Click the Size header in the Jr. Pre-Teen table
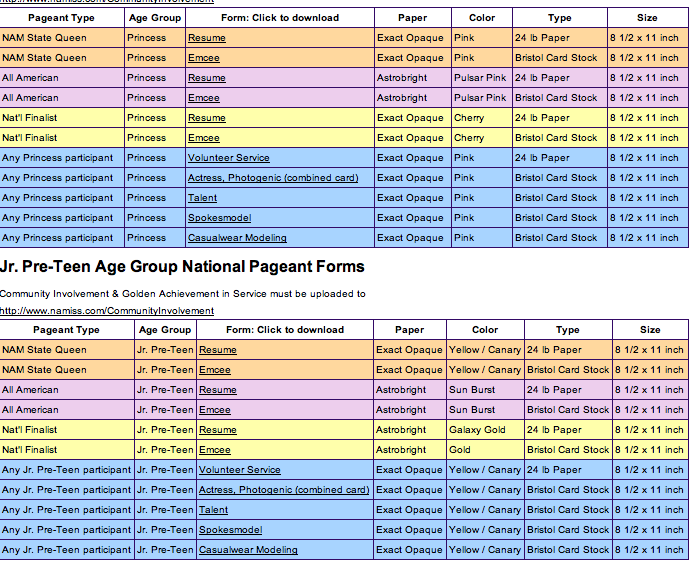Viewport: 697px width, 566px height. [x=650, y=330]
